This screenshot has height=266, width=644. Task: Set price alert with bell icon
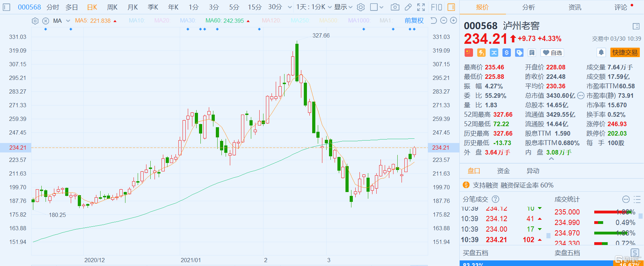pos(601,53)
